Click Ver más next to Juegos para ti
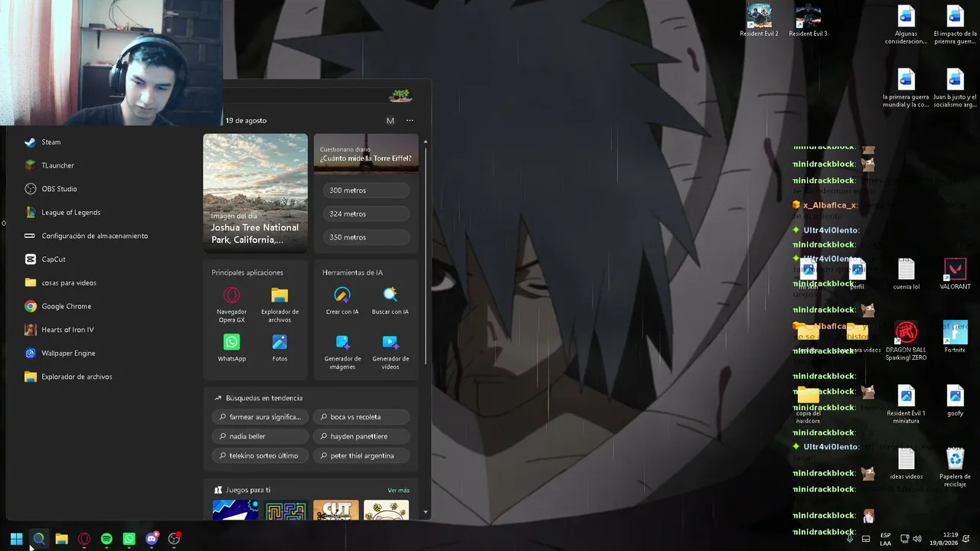The height and width of the screenshot is (551, 980). [x=398, y=490]
